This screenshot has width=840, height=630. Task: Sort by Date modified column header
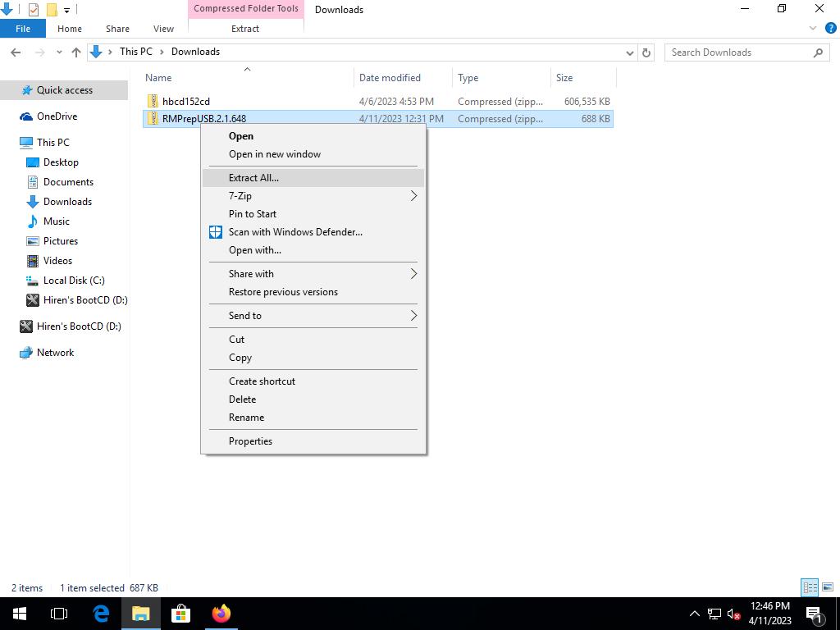390,78
